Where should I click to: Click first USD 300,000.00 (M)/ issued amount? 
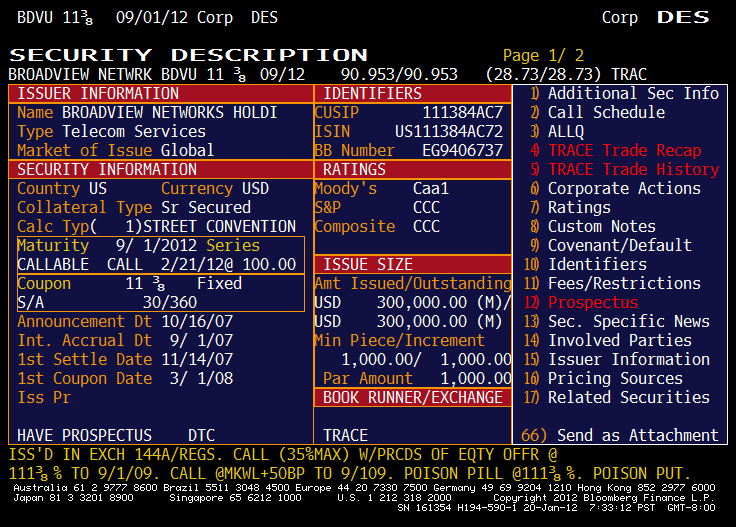tap(413, 303)
